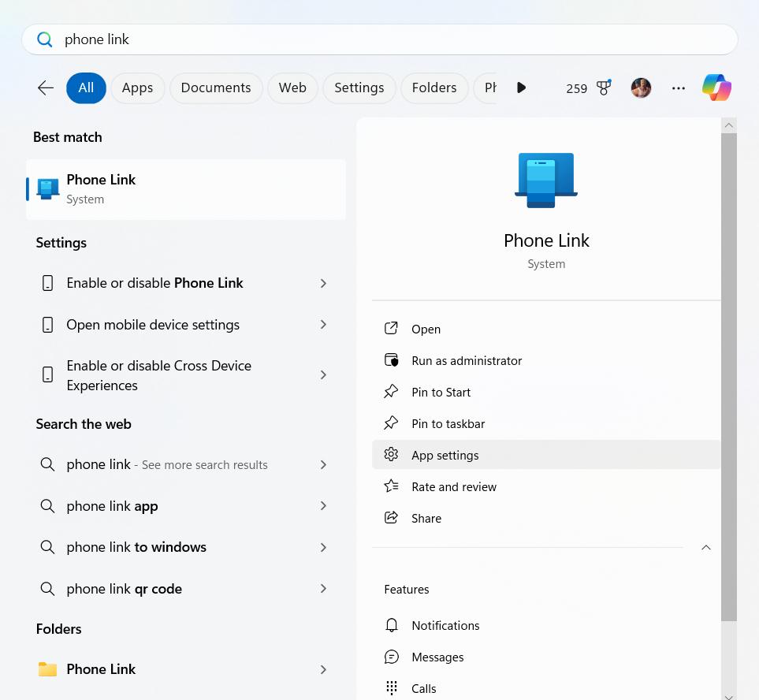Viewport: 759px width, 700px height.
Task: Run Phone Link as administrator
Action: [x=467, y=360]
